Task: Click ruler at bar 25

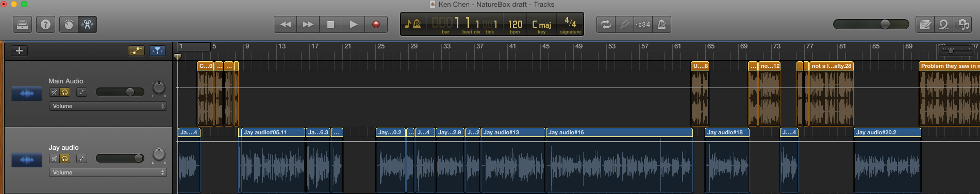Action: [x=381, y=46]
